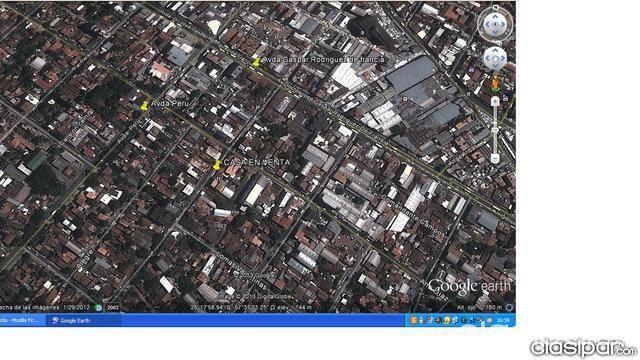Click the orange Street View pegman
The image size is (640, 360).
pos(495,83)
